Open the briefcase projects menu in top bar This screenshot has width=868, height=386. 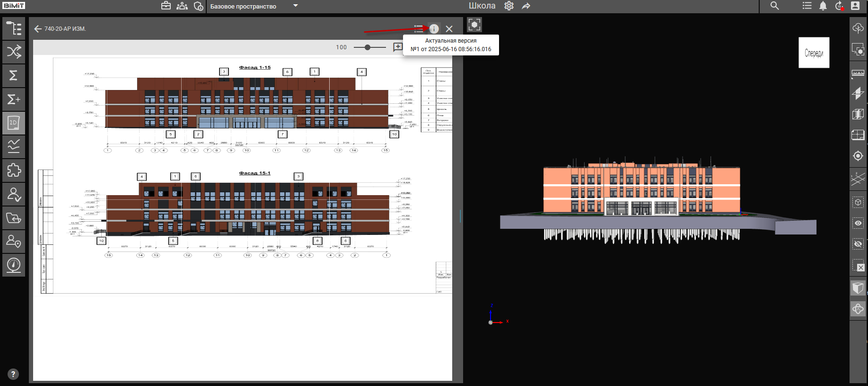[166, 6]
